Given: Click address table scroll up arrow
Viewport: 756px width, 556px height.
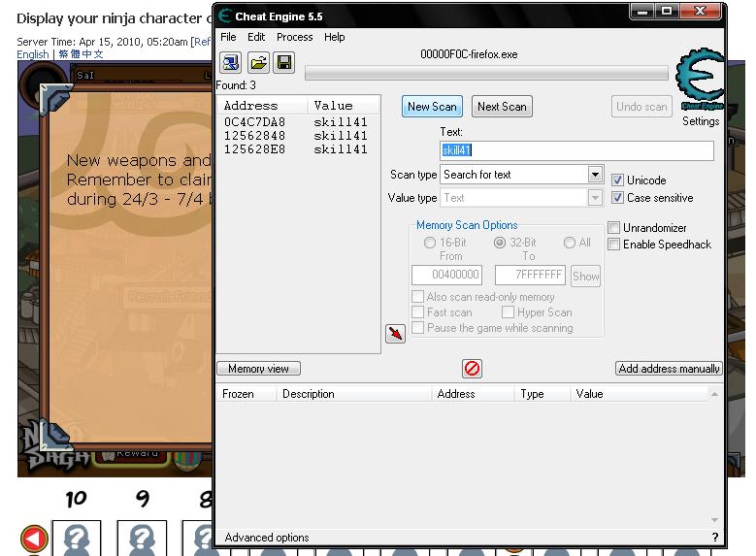Looking at the screenshot, I should (x=714, y=394).
